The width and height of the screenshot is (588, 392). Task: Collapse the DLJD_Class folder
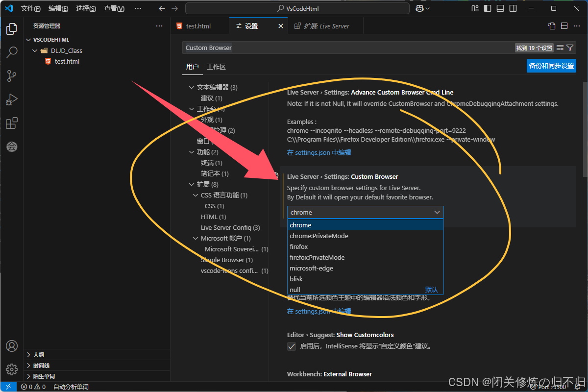[x=35, y=50]
